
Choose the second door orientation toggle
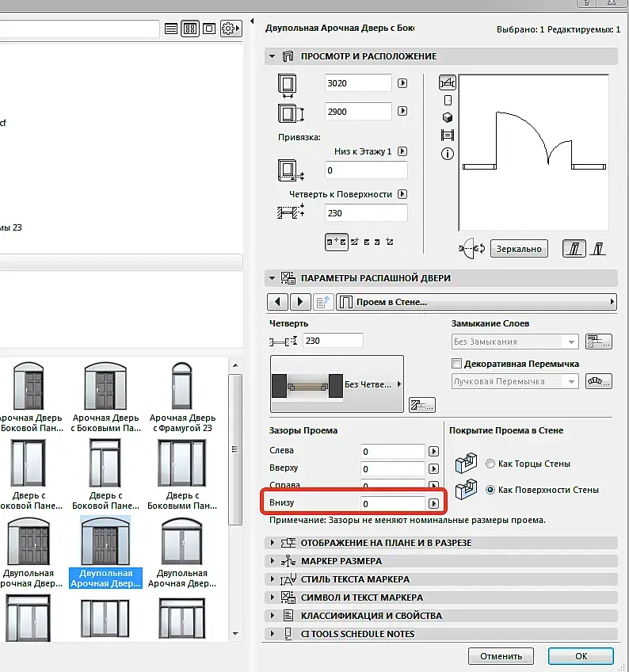[x=598, y=249]
